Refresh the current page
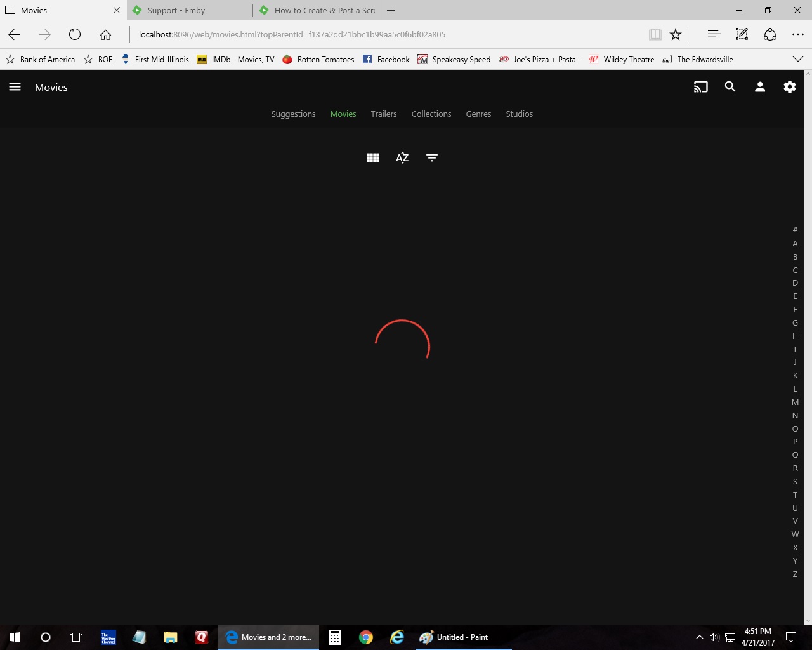The height and width of the screenshot is (650, 812). [x=75, y=34]
